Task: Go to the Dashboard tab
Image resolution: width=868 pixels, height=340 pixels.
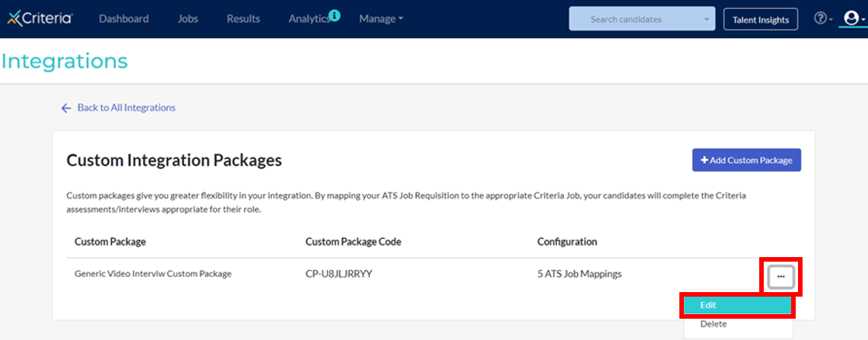Action: tap(124, 19)
